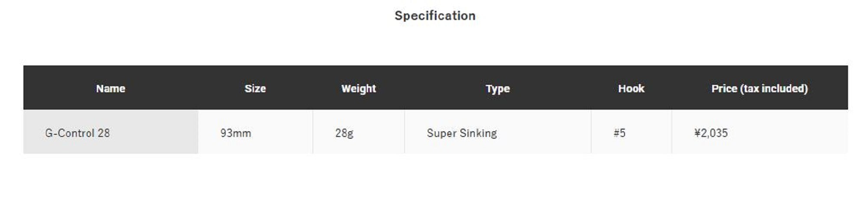Image resolution: width=868 pixels, height=211 pixels.
Task: Select the G-Control 28 name cell
Action: 78,133
